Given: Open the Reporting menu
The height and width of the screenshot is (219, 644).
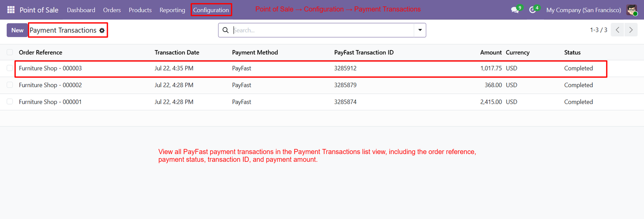Looking at the screenshot, I should tap(172, 10).
